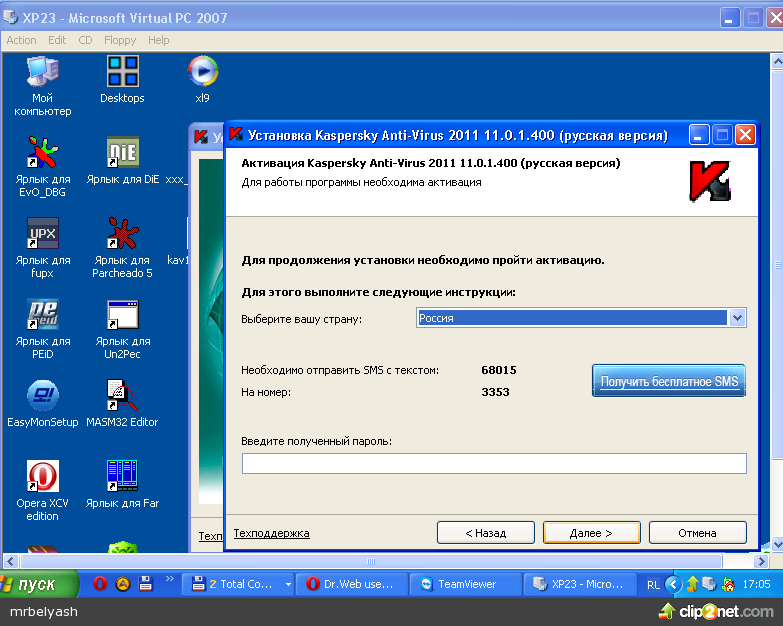Click horizontal scrollbar right arrow
783x626 pixels.
761,561
